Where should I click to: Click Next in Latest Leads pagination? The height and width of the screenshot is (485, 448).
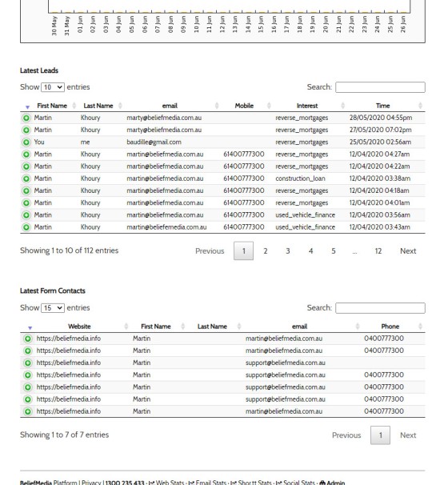(x=408, y=251)
